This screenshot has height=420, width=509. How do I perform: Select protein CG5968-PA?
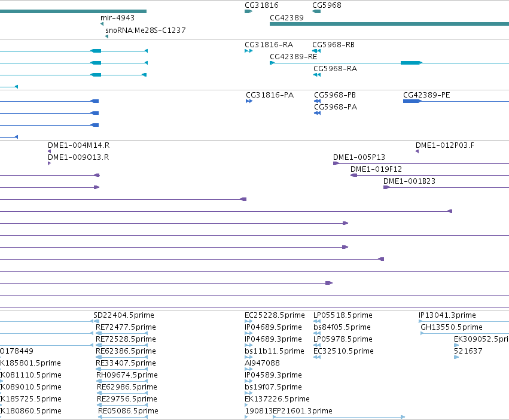(x=336, y=107)
